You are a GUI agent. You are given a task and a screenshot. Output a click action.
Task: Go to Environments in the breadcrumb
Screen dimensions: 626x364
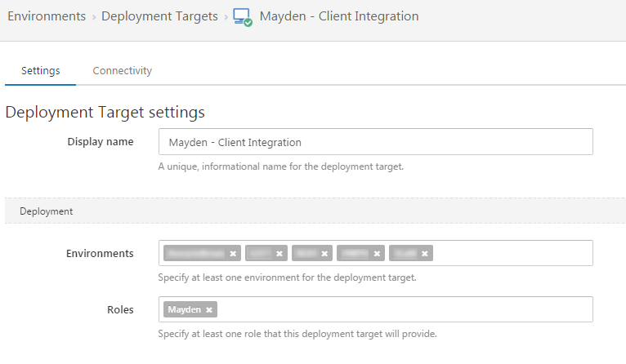(x=47, y=16)
